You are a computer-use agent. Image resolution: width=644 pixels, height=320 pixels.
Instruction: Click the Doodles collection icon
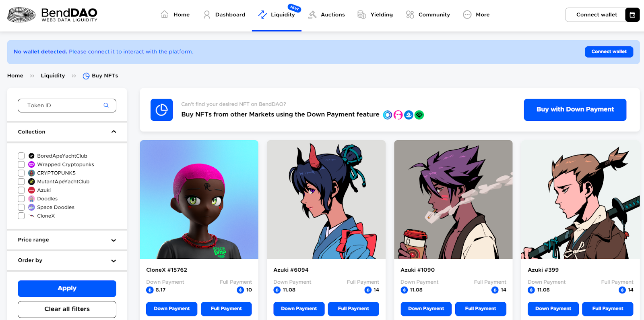pyautogui.click(x=31, y=199)
